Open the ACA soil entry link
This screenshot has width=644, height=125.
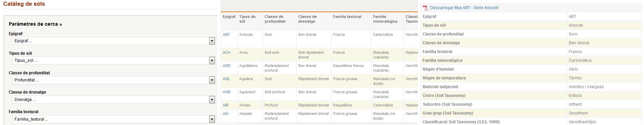226,52
